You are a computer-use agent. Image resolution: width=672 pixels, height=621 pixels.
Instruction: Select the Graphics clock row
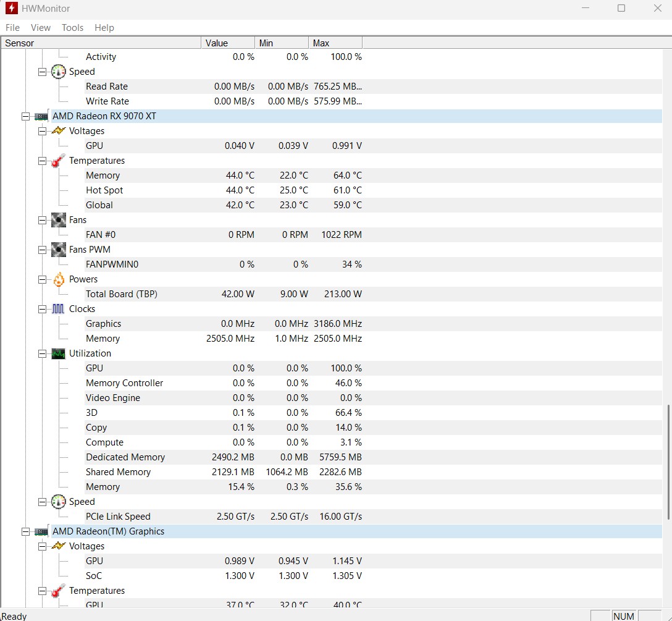373,324
